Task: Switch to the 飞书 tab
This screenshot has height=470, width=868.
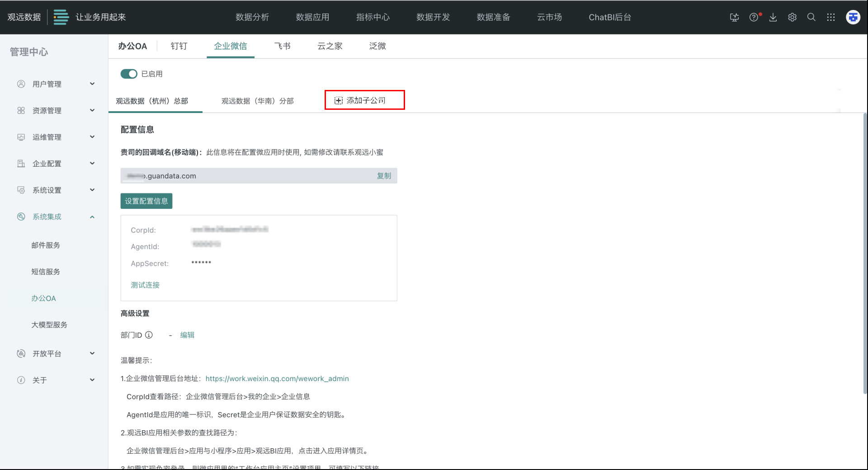Action: point(282,46)
